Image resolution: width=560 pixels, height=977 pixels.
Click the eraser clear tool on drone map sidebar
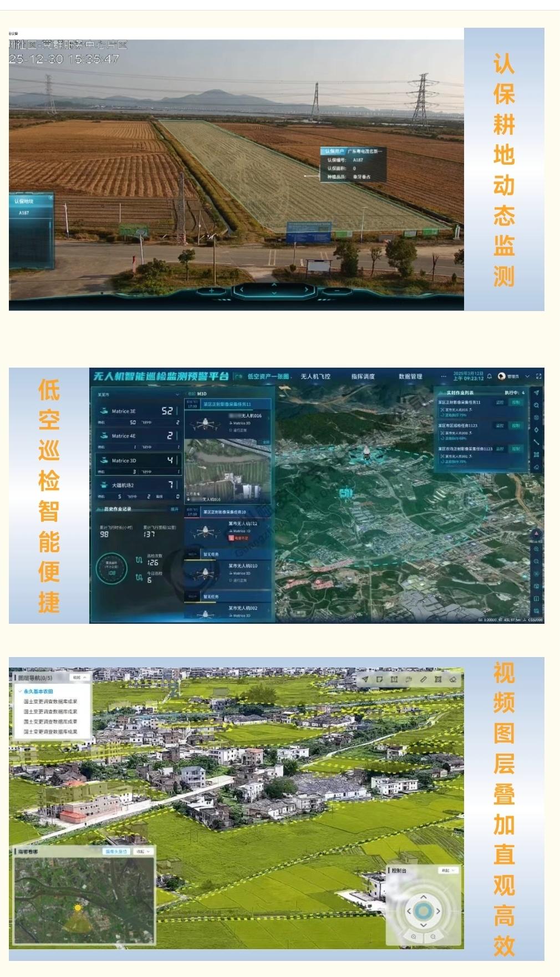pyautogui.click(x=536, y=467)
